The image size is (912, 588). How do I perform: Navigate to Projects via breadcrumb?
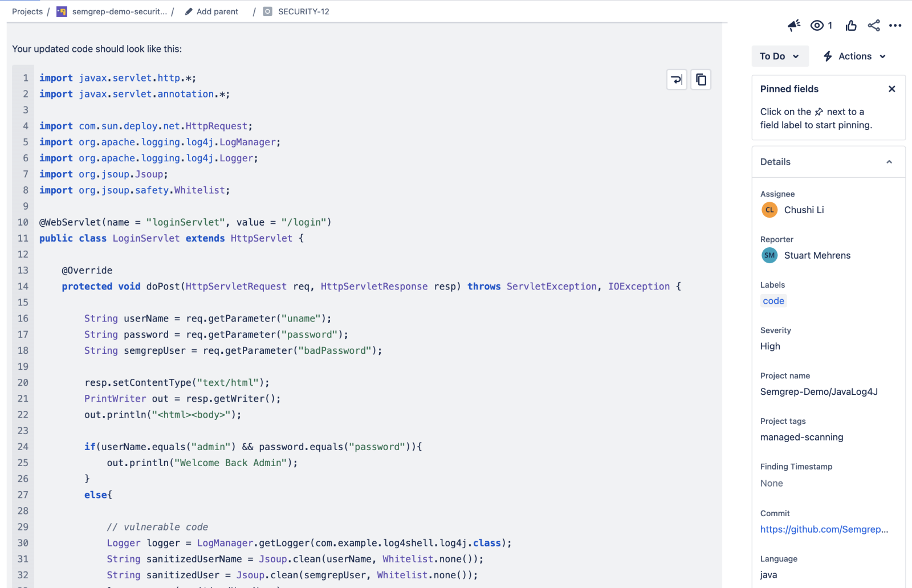click(27, 11)
